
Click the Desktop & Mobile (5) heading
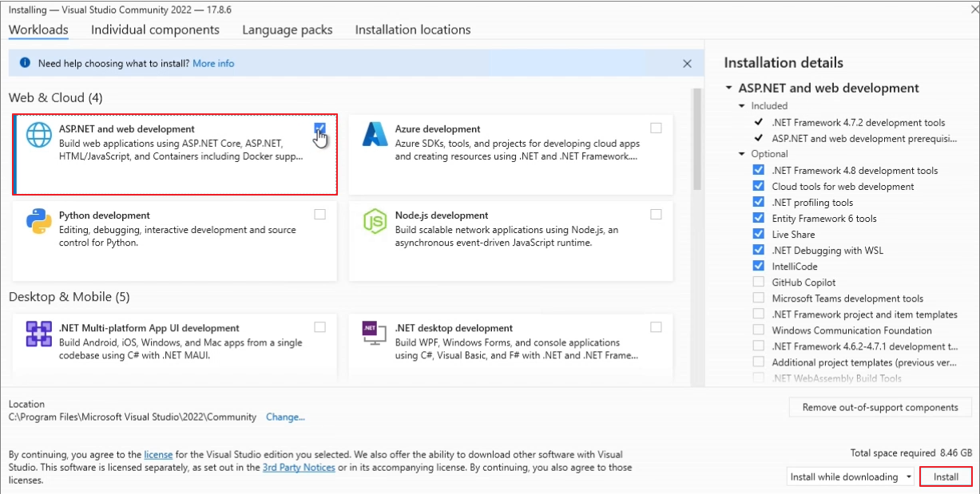tap(69, 297)
